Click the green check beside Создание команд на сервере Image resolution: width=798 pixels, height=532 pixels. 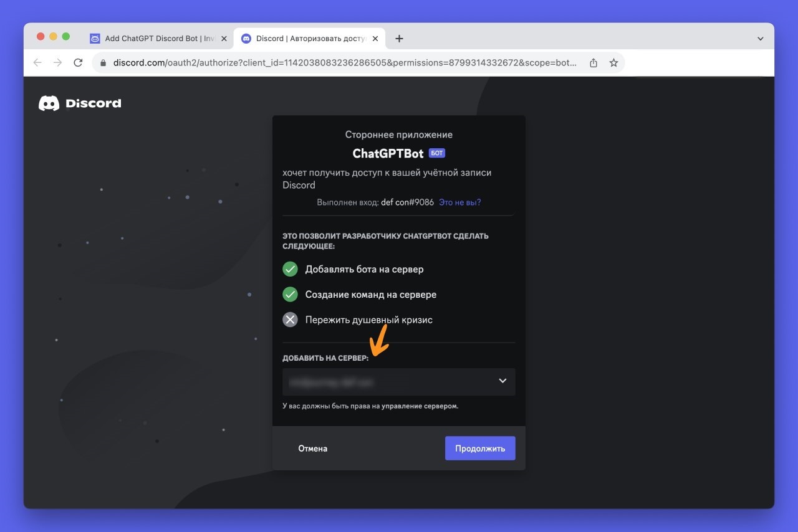pos(290,294)
